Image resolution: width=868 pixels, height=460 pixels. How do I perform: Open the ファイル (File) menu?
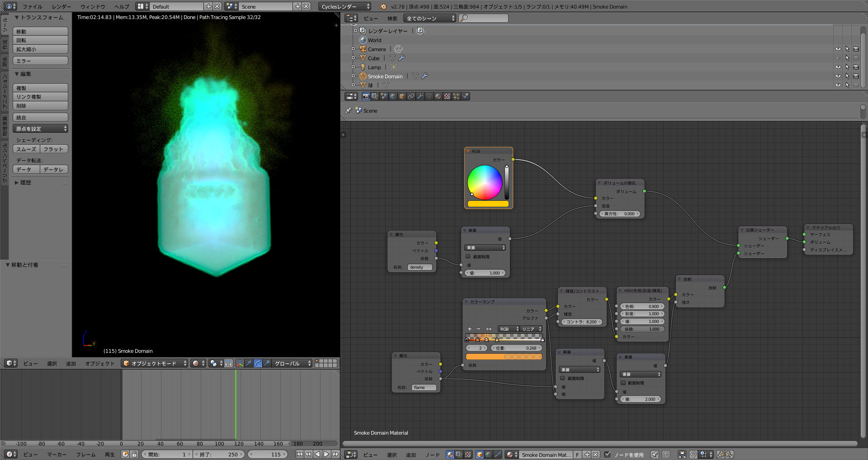(32, 6)
